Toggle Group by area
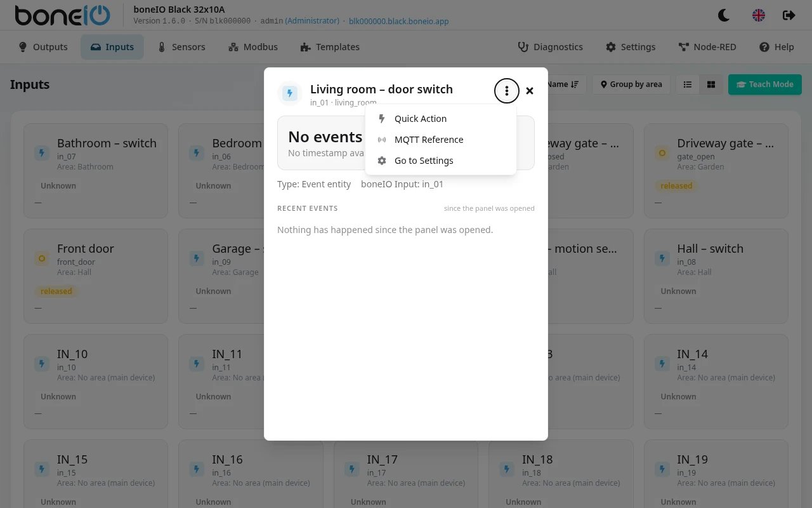This screenshot has width=812, height=508. tap(631, 84)
